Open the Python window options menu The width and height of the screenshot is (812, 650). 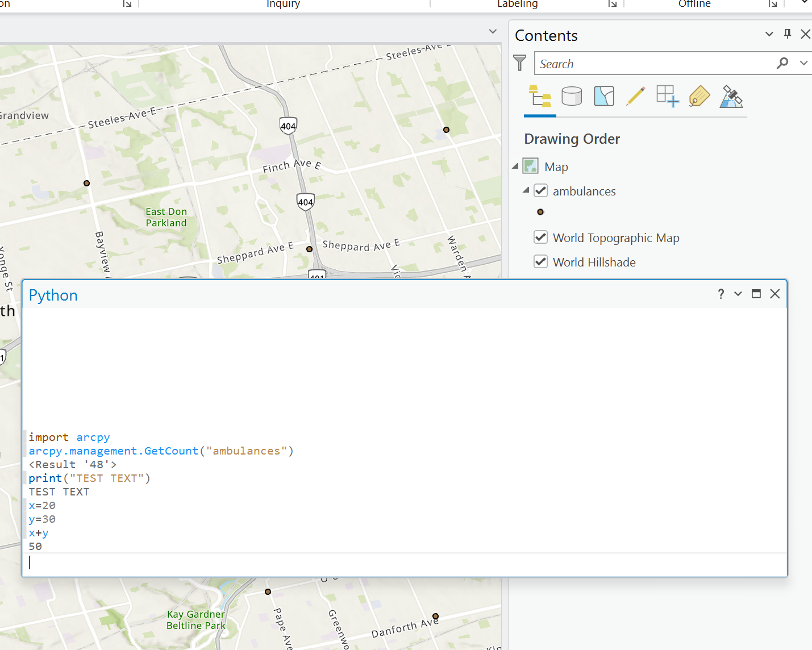click(x=738, y=294)
